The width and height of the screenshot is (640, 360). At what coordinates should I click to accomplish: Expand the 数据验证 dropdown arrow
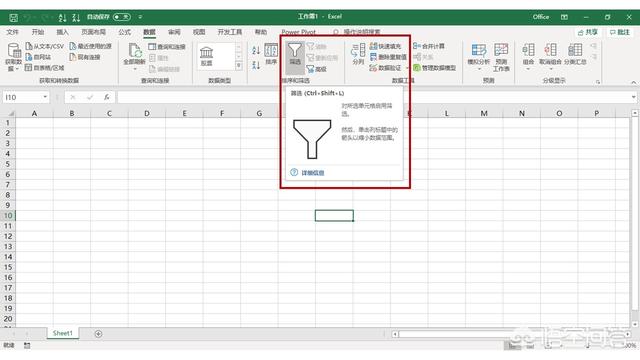407,68
